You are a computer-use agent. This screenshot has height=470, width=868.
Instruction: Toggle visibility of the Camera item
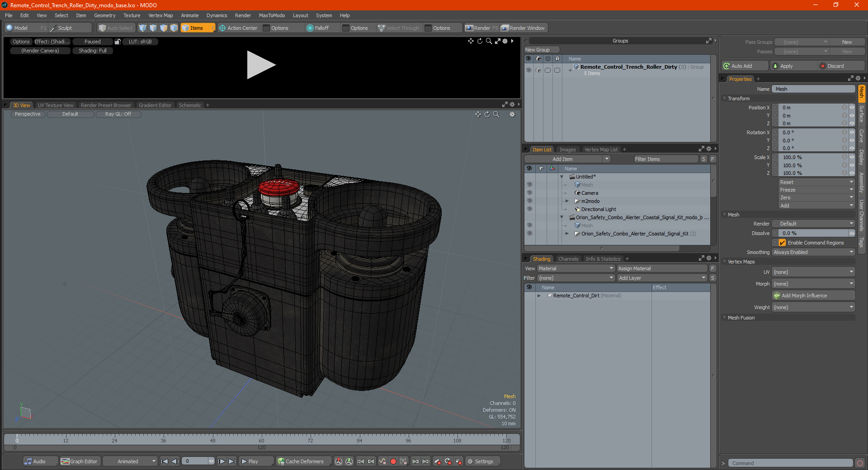(529, 193)
